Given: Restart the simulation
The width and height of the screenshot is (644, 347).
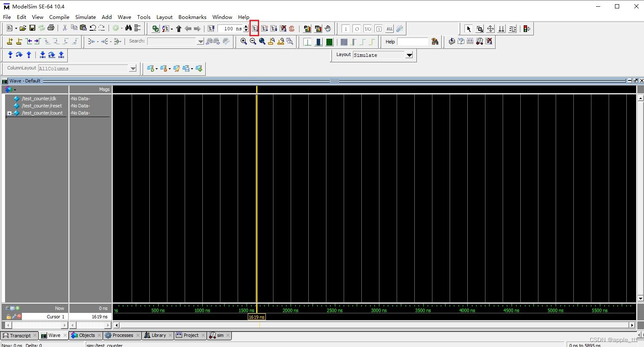Looking at the screenshot, I should click(211, 28).
